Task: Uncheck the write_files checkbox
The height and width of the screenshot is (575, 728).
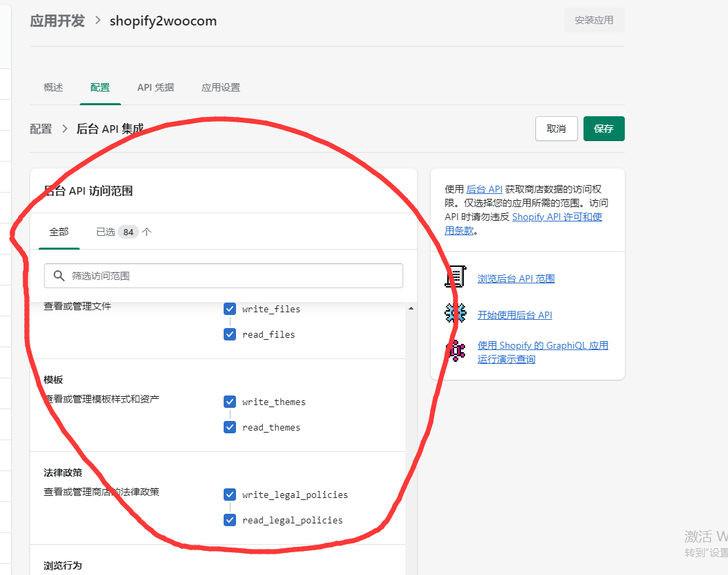Action: pyautogui.click(x=230, y=309)
